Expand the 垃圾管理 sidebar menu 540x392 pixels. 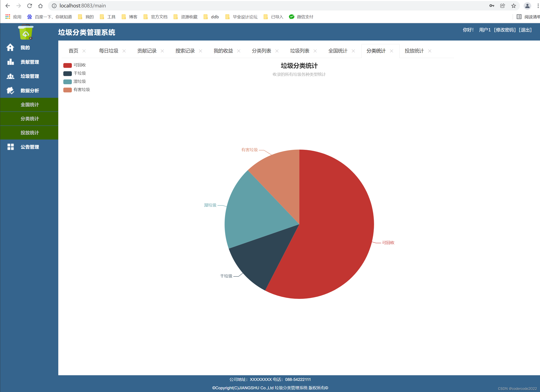click(x=29, y=76)
